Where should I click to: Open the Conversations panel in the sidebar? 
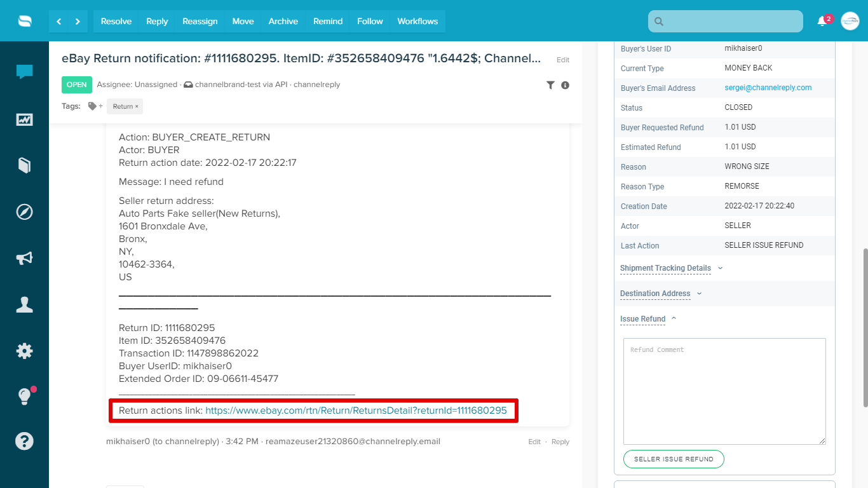click(x=24, y=72)
